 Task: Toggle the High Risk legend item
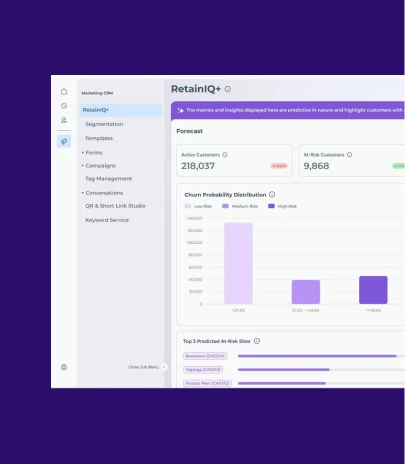282,206
